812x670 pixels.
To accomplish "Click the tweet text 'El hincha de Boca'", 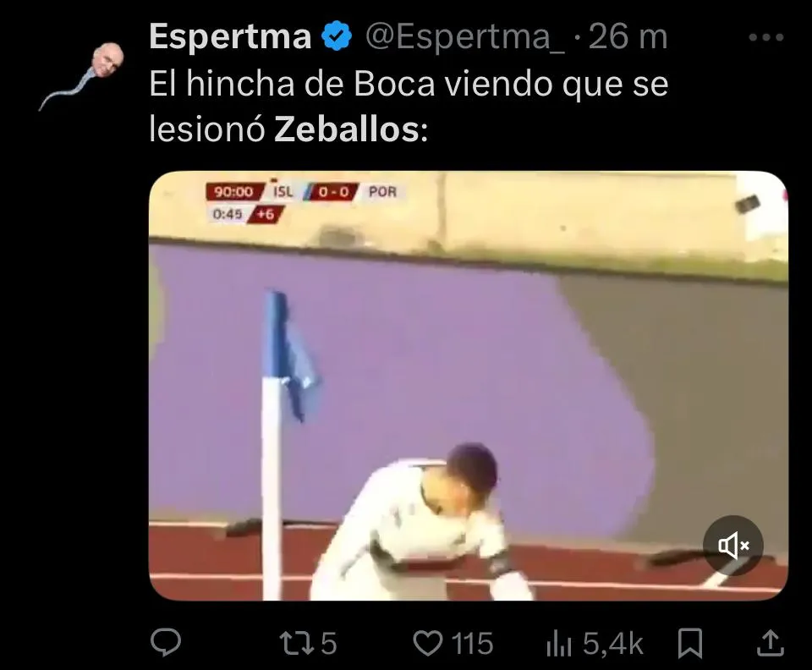I will 292,84.
